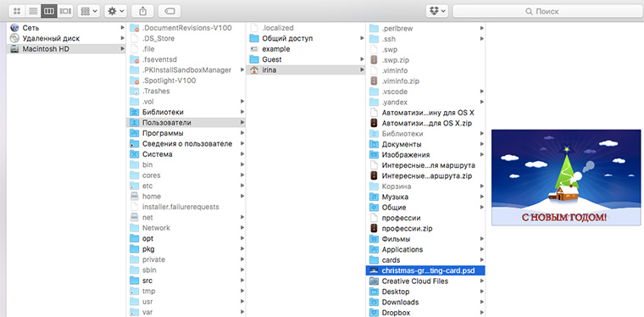Open the Документы folder
Screen dimensions: 644x317
(x=426, y=144)
